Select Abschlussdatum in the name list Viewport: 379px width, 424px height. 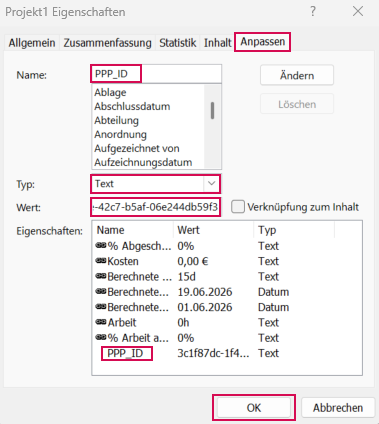tap(132, 106)
